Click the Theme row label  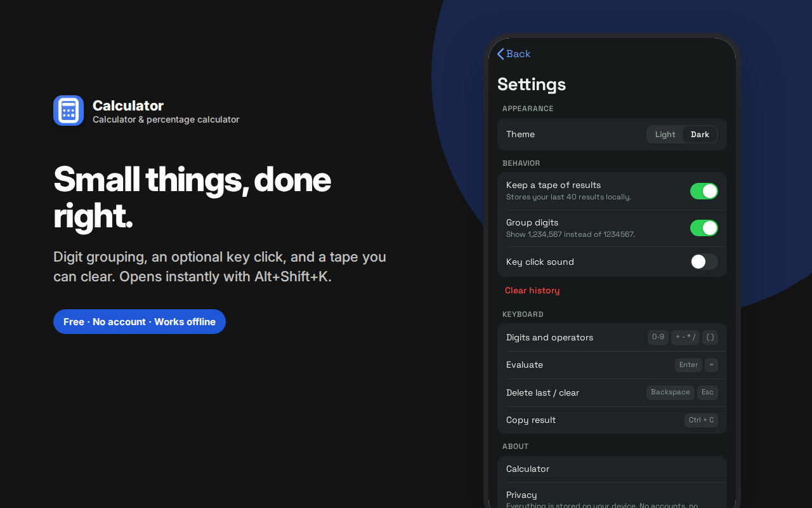[520, 134]
